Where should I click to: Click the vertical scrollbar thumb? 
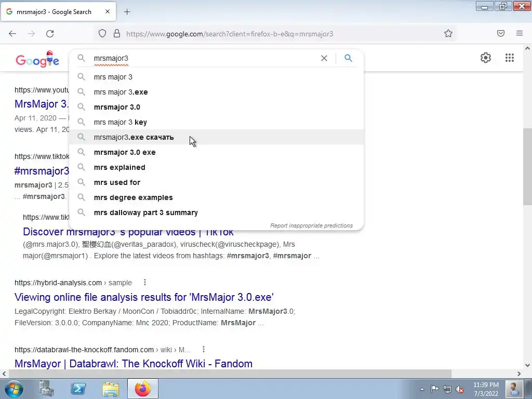click(527, 166)
